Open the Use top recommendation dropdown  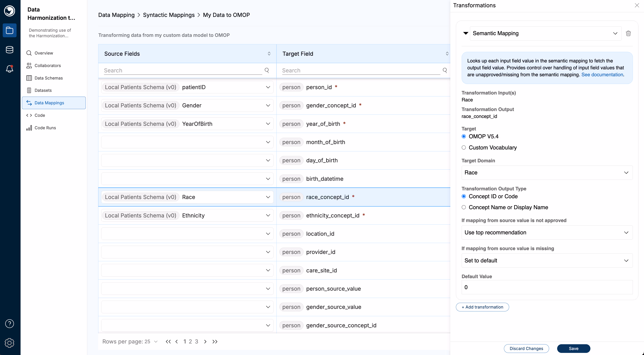pyautogui.click(x=547, y=232)
